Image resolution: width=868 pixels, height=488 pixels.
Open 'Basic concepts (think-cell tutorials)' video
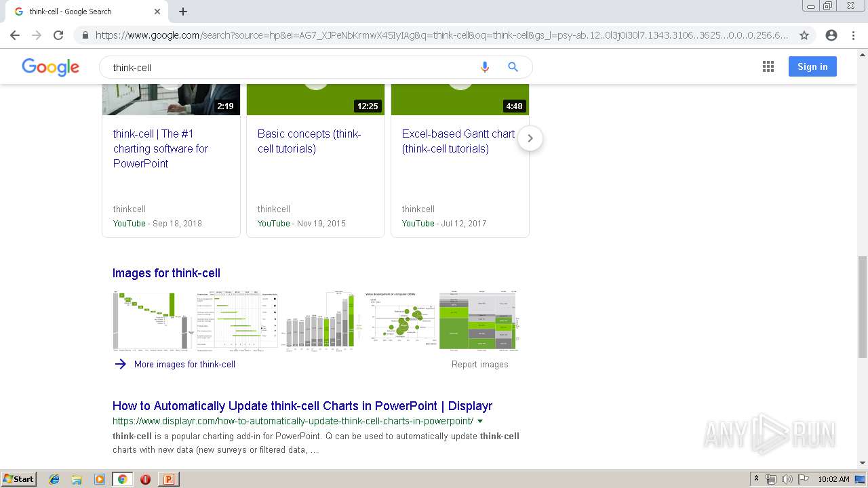pyautogui.click(x=309, y=141)
